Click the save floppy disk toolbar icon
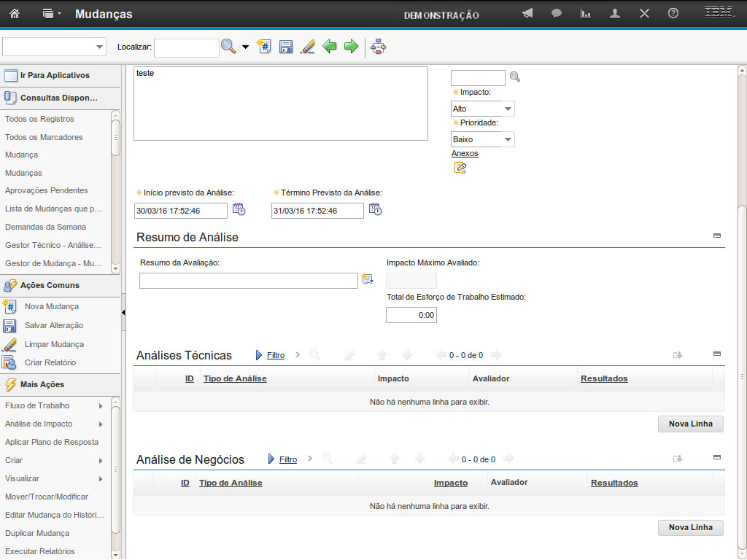The image size is (747, 560). (x=286, y=47)
